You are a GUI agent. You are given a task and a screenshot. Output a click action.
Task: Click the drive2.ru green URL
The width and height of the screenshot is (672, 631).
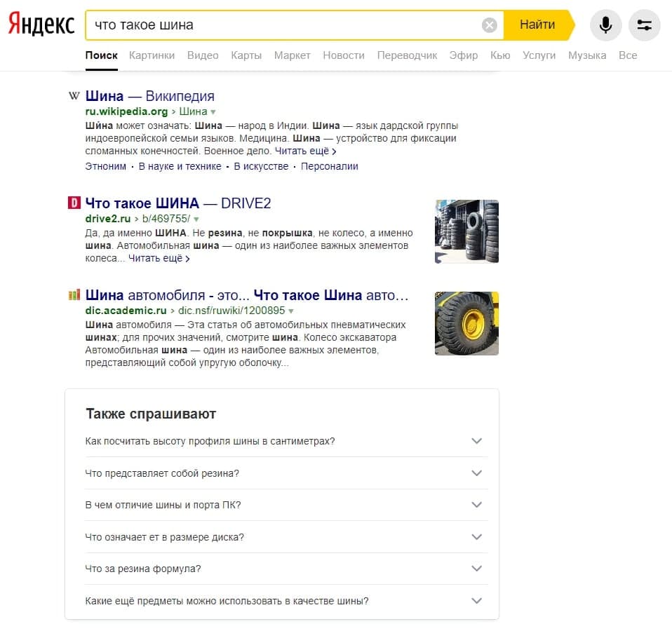107,219
